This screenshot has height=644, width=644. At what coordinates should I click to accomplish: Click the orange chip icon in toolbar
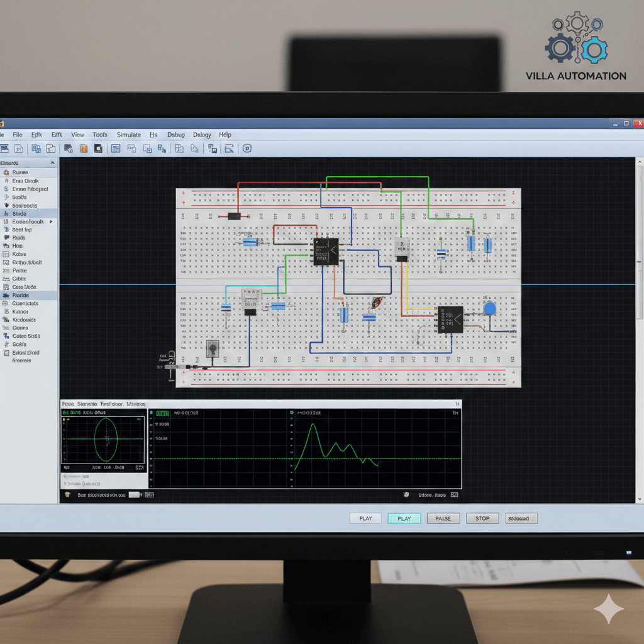click(x=82, y=148)
